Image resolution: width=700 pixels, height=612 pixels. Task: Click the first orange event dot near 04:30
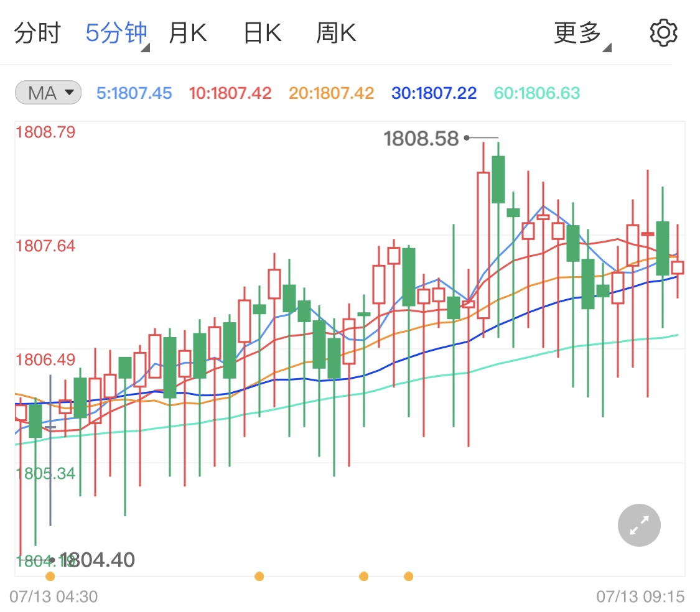[x=50, y=577]
